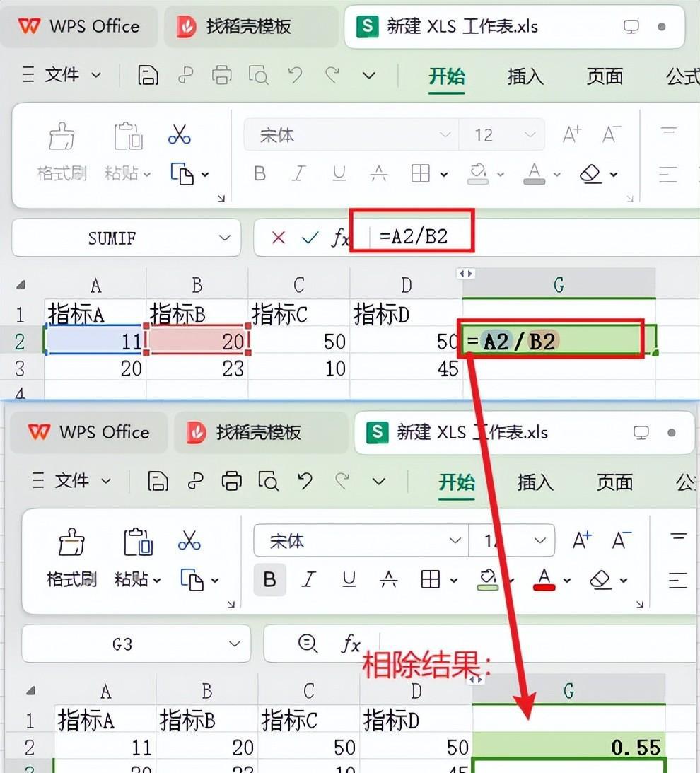This screenshot has height=773, width=700.
Task: Select column G header in top window
Action: point(559,284)
